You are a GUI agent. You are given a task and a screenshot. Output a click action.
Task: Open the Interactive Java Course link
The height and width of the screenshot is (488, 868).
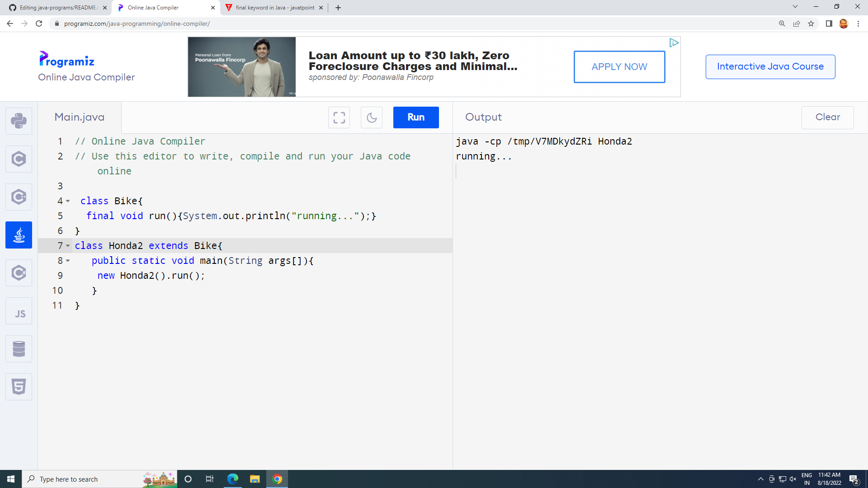[x=770, y=66]
